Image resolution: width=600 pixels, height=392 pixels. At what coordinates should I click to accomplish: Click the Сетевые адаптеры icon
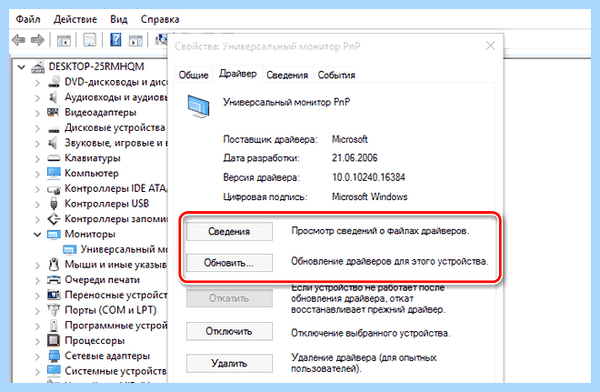(54, 356)
